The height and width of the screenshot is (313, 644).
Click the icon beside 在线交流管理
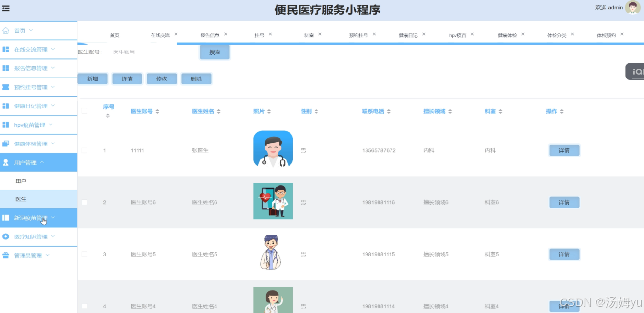pyautogui.click(x=6, y=49)
